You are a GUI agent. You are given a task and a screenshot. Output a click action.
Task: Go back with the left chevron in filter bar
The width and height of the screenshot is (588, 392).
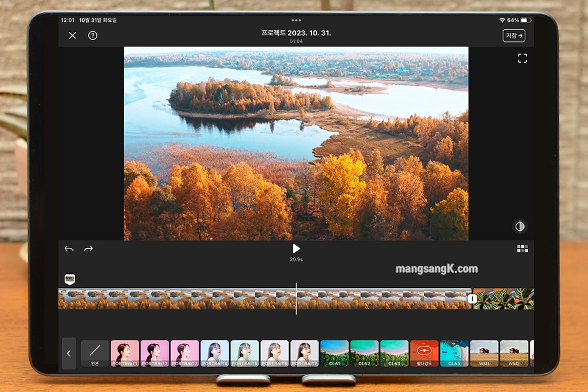point(69,354)
